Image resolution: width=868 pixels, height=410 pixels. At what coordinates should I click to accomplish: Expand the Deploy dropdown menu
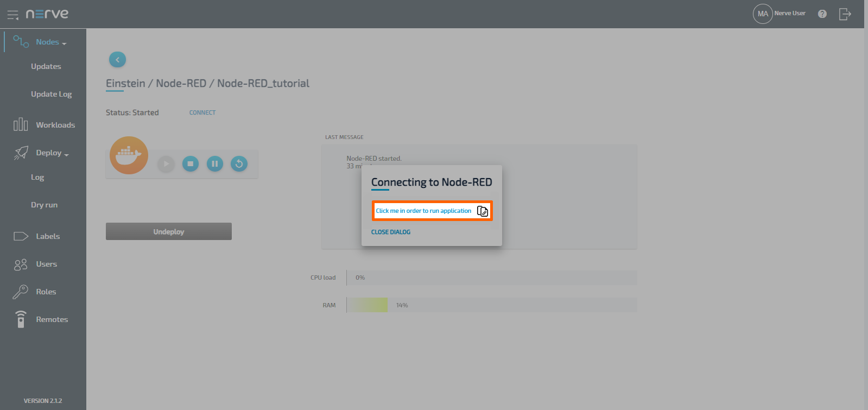(x=52, y=153)
